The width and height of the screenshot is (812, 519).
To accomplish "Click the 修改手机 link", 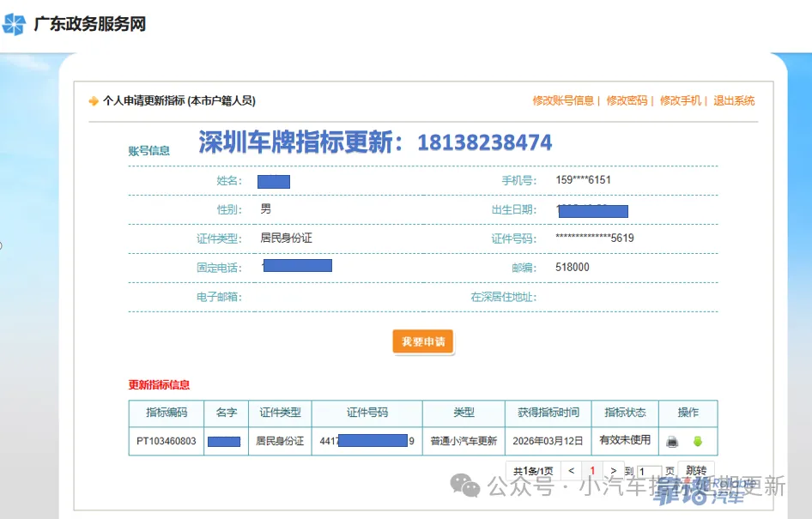I will (x=680, y=100).
